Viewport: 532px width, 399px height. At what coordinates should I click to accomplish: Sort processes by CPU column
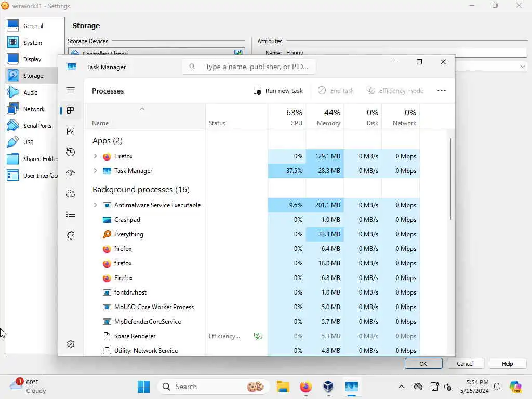tap(287, 117)
